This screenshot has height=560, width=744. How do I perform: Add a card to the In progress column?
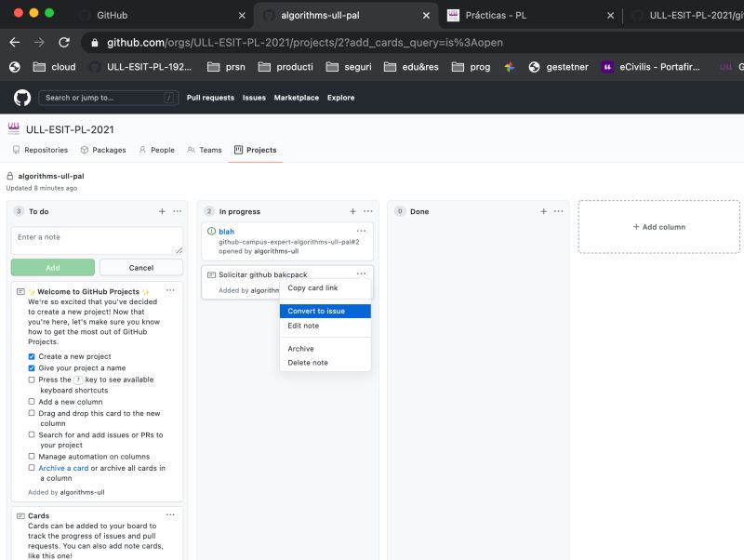(x=352, y=211)
